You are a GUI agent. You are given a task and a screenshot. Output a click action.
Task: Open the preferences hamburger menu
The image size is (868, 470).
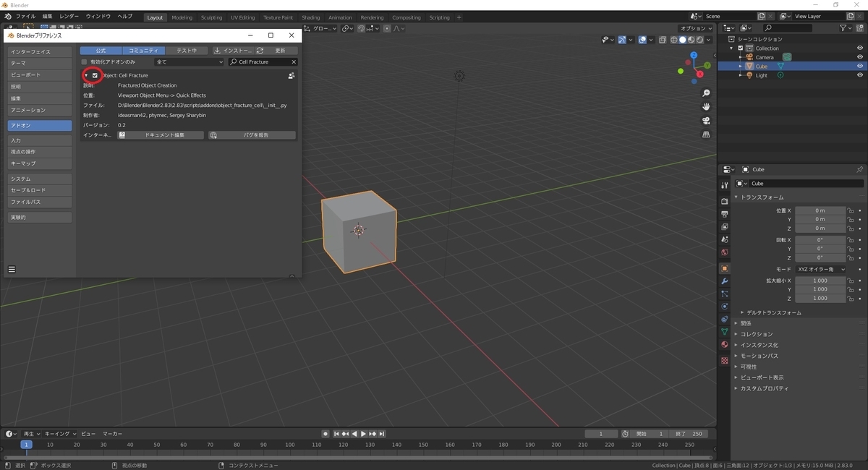(12, 269)
